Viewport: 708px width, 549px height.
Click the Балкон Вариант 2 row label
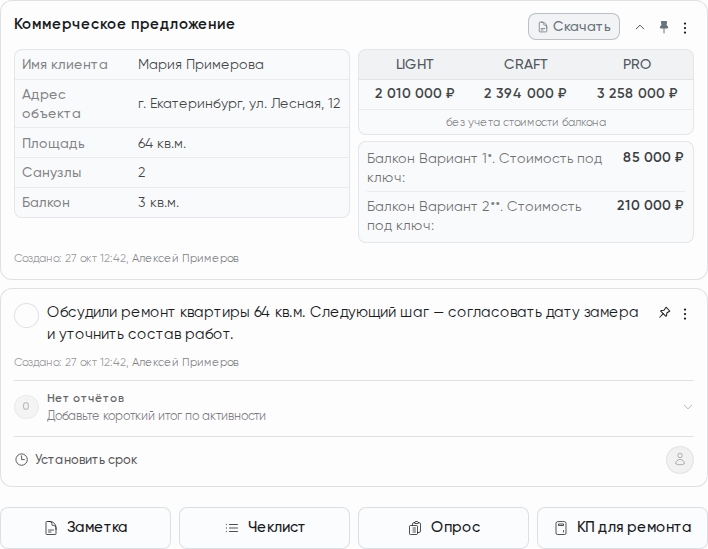474,216
